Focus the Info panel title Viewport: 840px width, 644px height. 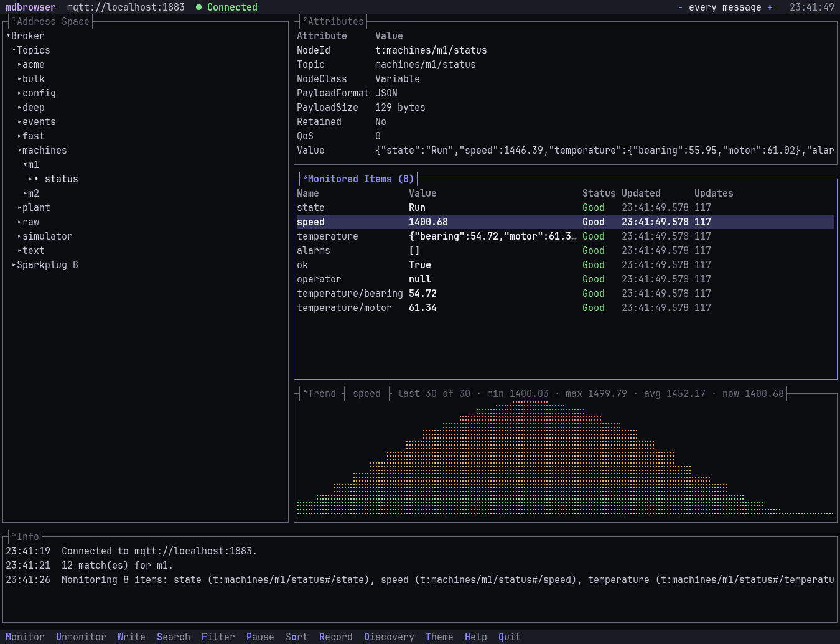coord(26,537)
